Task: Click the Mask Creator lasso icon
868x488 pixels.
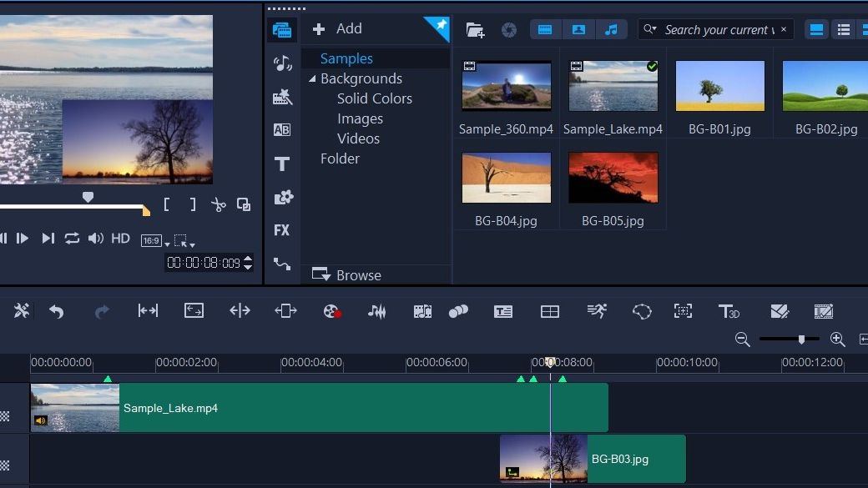Action: coord(641,311)
